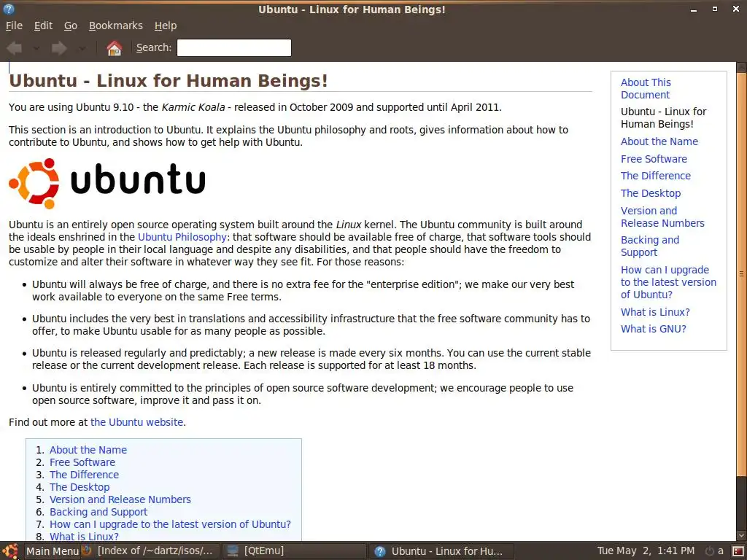The width and height of the screenshot is (747, 560).
Task: Click the Ubuntu logo in the taskbar
Action: 10,551
